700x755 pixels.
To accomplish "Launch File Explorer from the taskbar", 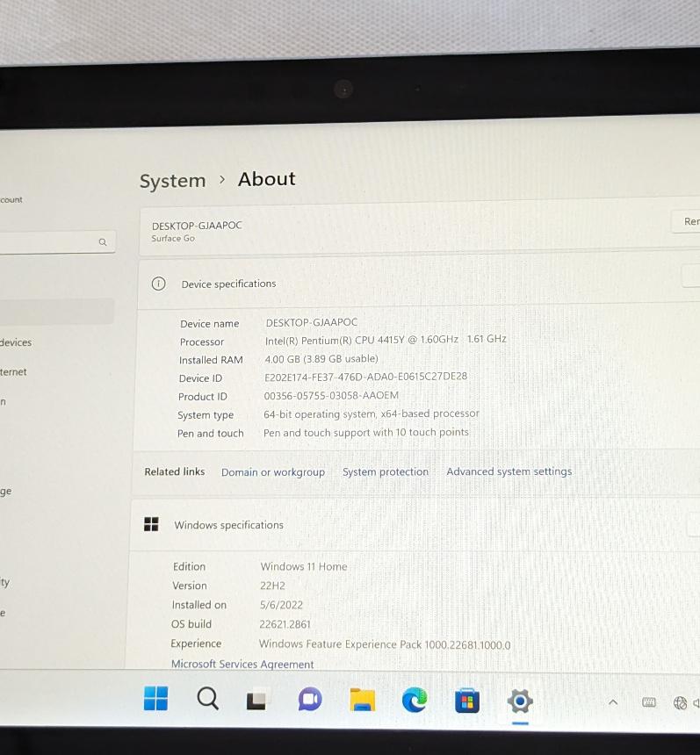I will pyautogui.click(x=362, y=701).
